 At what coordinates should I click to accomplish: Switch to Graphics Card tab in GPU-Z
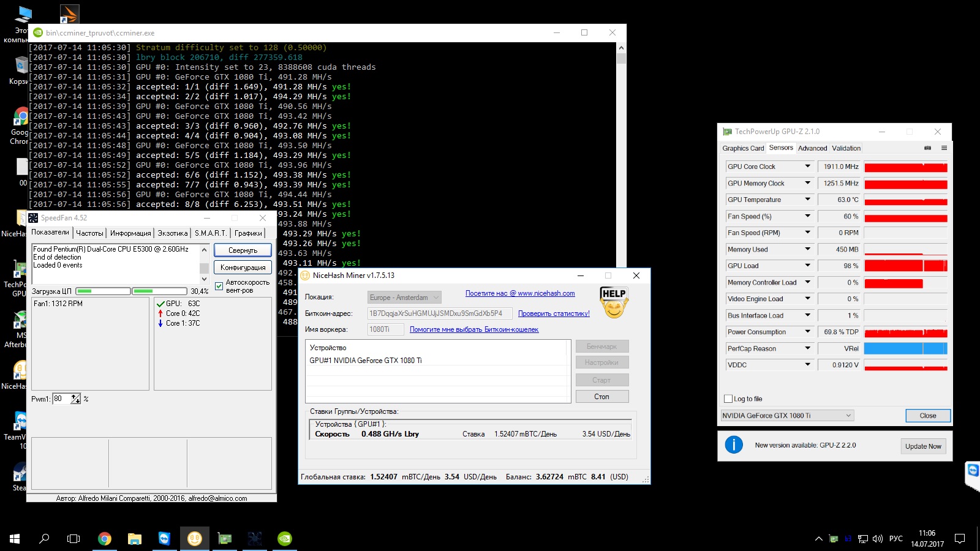(x=743, y=148)
